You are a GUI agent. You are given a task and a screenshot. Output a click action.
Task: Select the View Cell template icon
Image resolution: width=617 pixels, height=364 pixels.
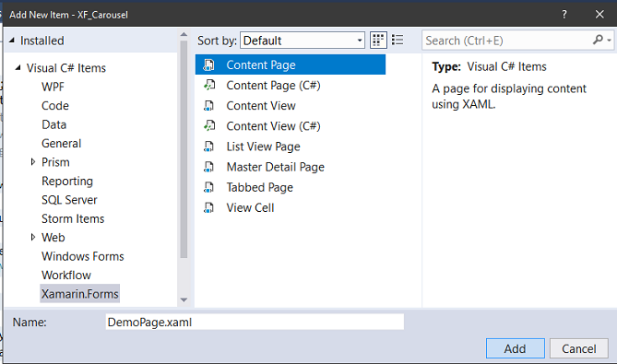coord(209,207)
